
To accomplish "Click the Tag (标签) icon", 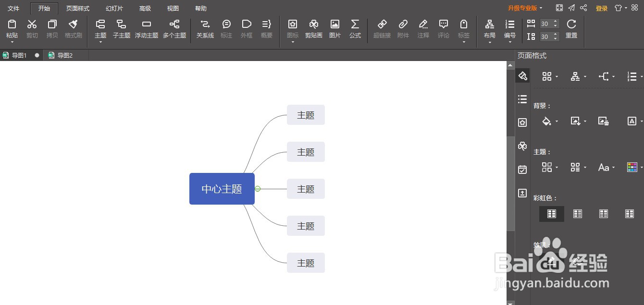I will click(464, 24).
